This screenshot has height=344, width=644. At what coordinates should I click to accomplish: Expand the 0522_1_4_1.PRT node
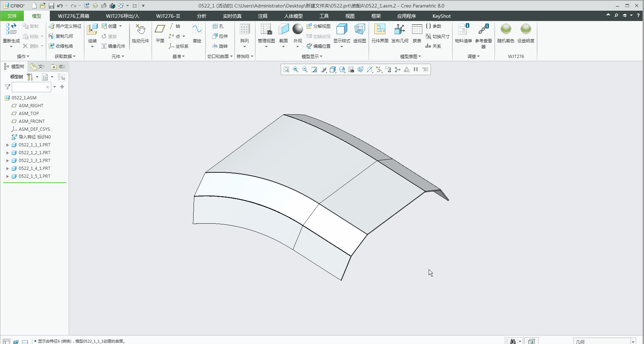pyautogui.click(x=7, y=168)
